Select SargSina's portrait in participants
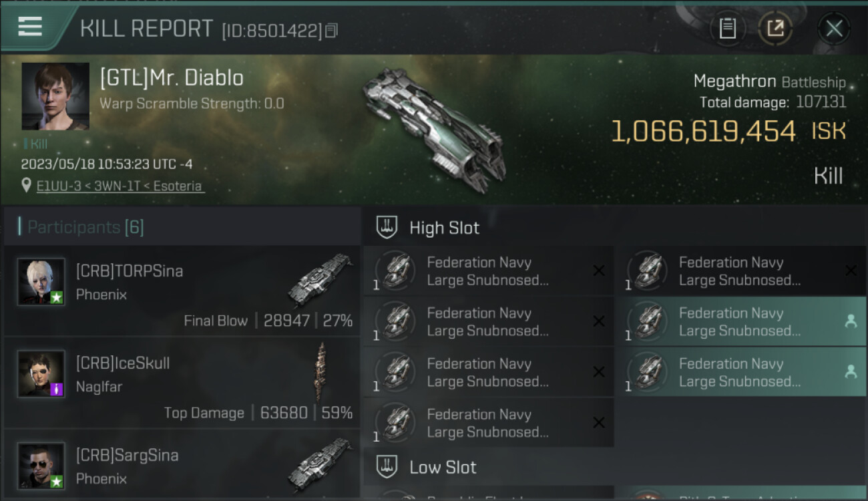The width and height of the screenshot is (868, 501). pyautogui.click(x=41, y=466)
